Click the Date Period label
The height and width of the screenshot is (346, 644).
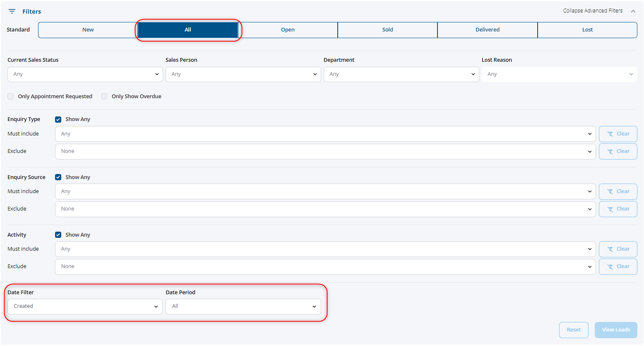pos(180,293)
